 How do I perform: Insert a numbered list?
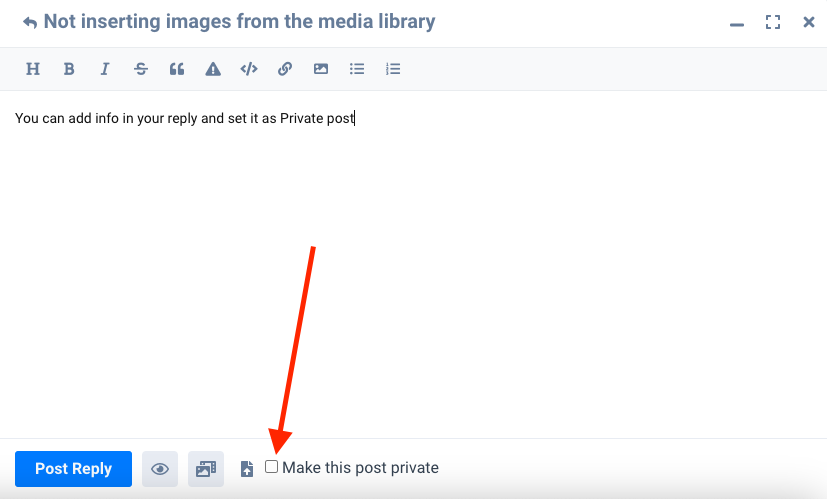click(x=393, y=69)
